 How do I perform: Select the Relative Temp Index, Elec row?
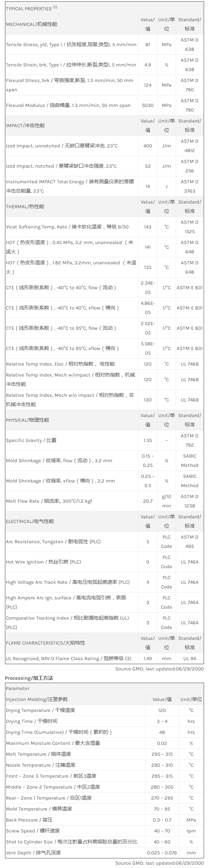[104, 364]
